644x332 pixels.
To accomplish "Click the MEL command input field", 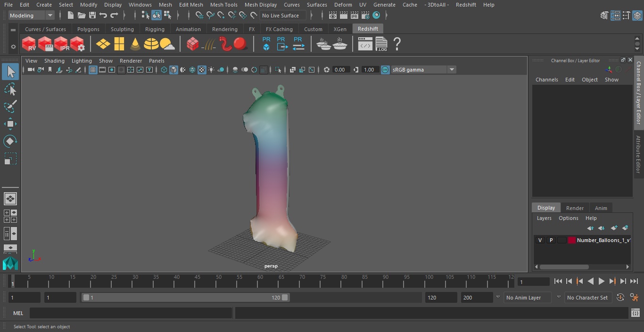I will coord(131,313).
